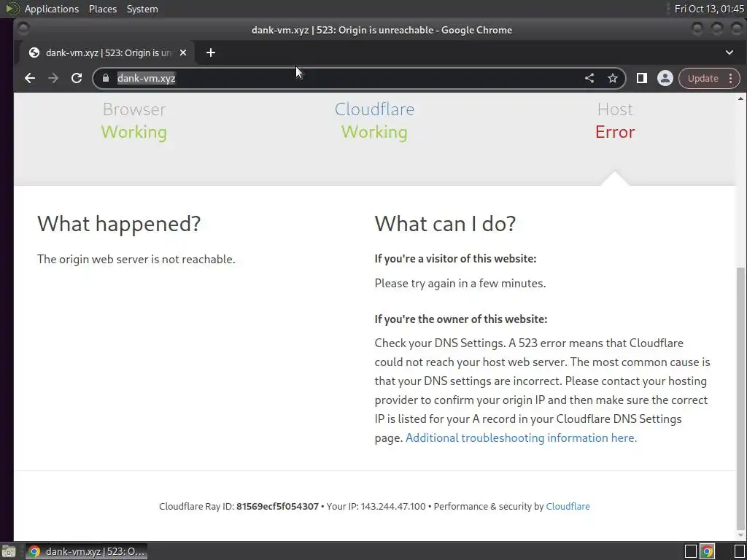Select the dank-vm.xyz 523 tab
Screen dimensions: 747x560
107,52
